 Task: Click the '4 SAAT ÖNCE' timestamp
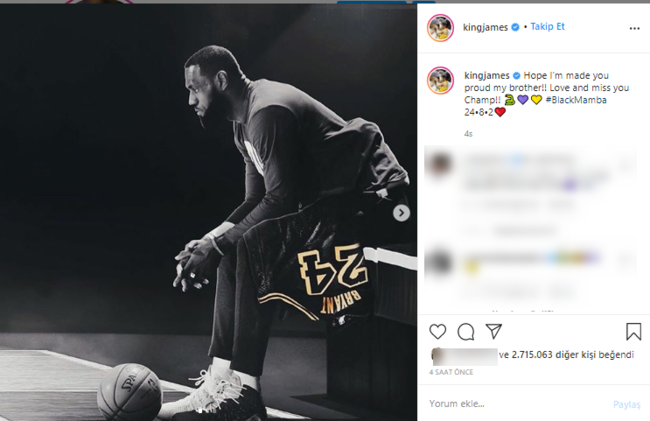(450, 372)
